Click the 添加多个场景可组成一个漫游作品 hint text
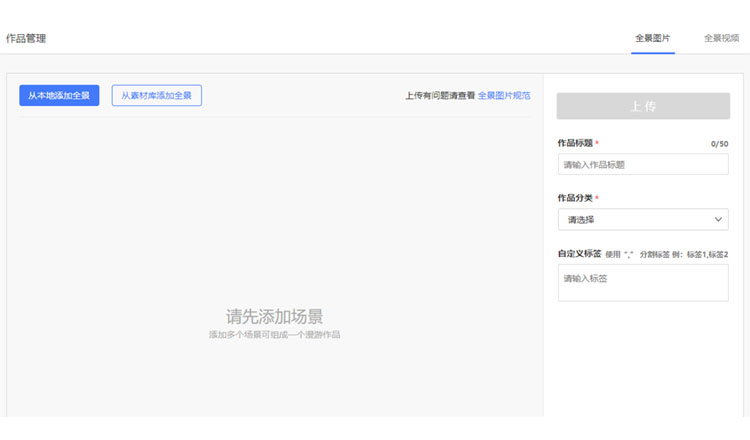750x440 pixels. click(x=274, y=334)
